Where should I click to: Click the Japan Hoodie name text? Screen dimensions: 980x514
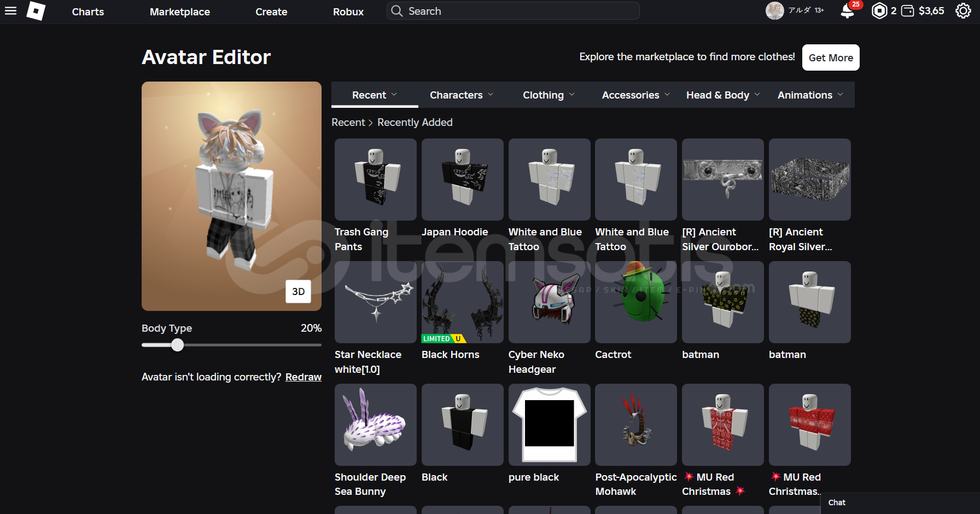(455, 232)
